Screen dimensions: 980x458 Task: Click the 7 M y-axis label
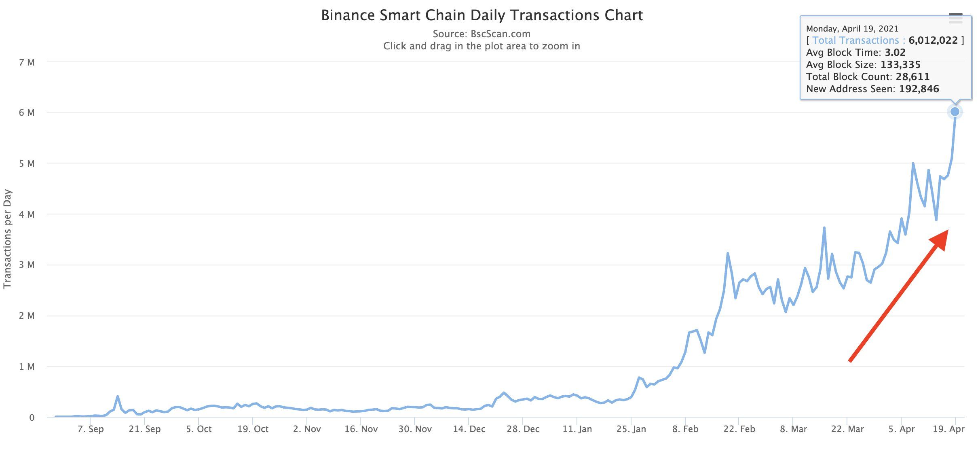[x=27, y=62]
